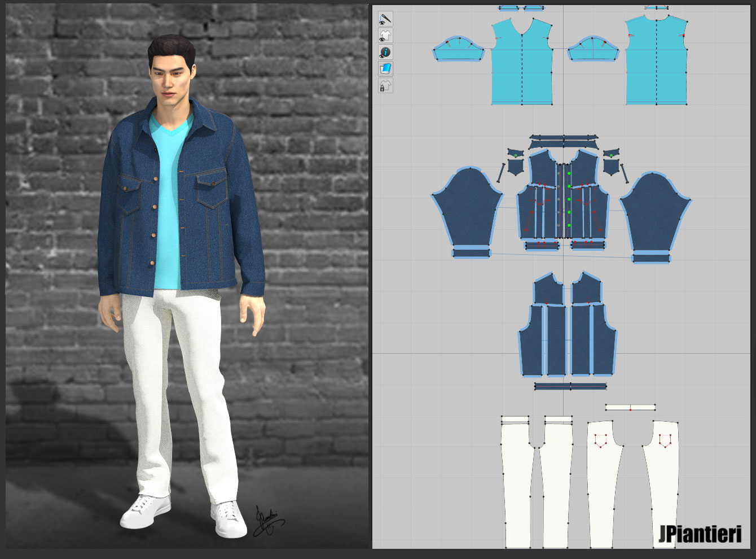
Task: Select the jacket back left yoke piece
Action: coord(548,289)
